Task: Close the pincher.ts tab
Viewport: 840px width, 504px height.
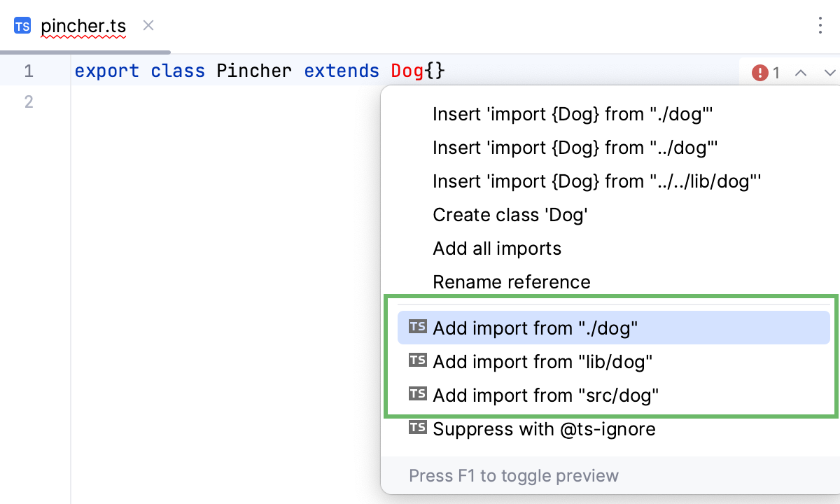Action: [148, 25]
